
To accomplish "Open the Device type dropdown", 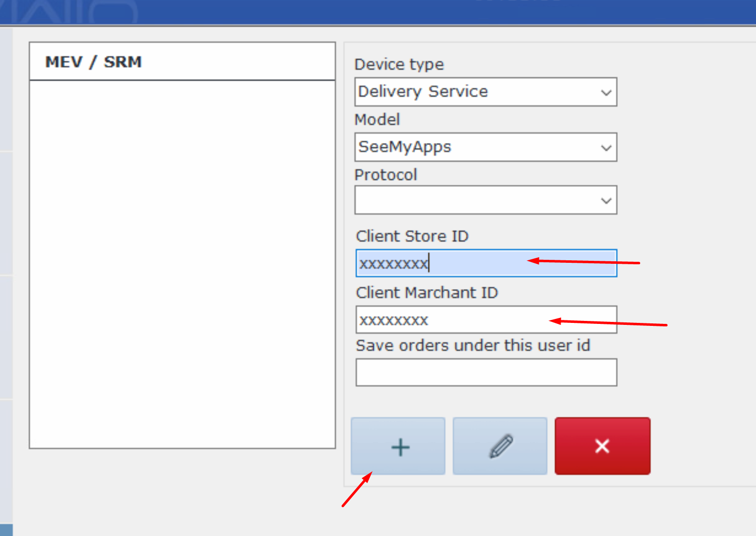I will (x=486, y=92).
